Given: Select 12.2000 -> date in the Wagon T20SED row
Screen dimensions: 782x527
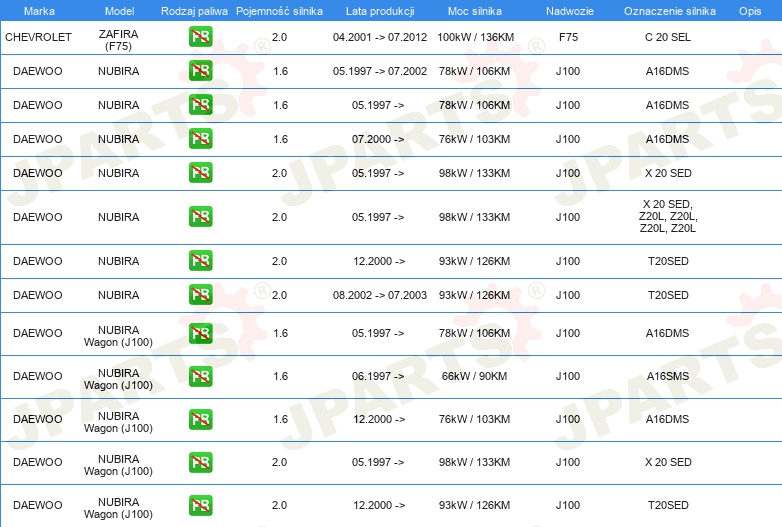Looking at the screenshot, I should coord(379,505).
